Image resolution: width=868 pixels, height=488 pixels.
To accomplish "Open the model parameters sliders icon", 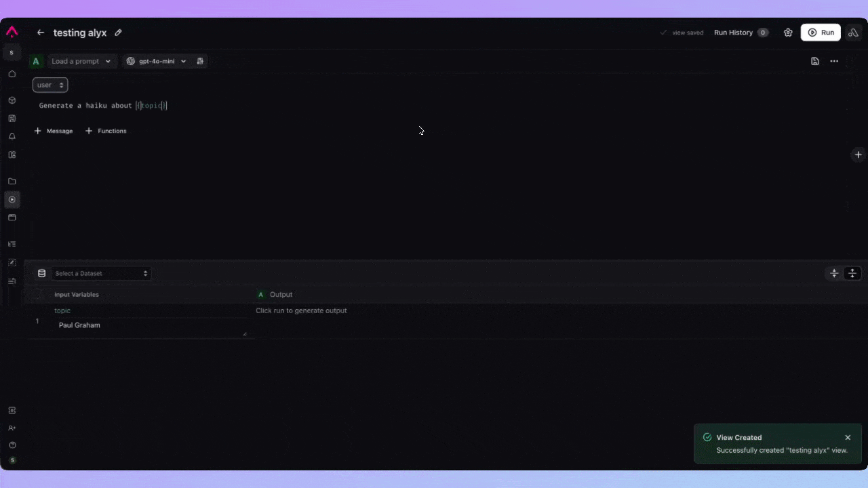I will click(200, 61).
